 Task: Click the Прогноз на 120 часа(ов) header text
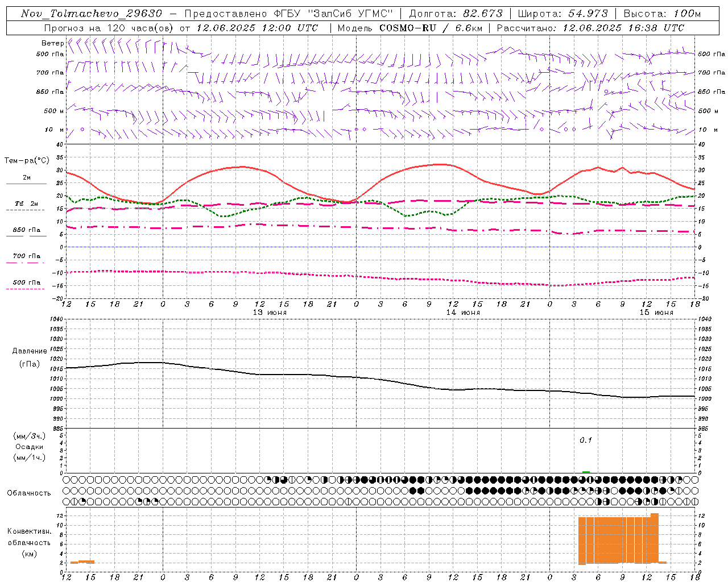tap(110, 27)
